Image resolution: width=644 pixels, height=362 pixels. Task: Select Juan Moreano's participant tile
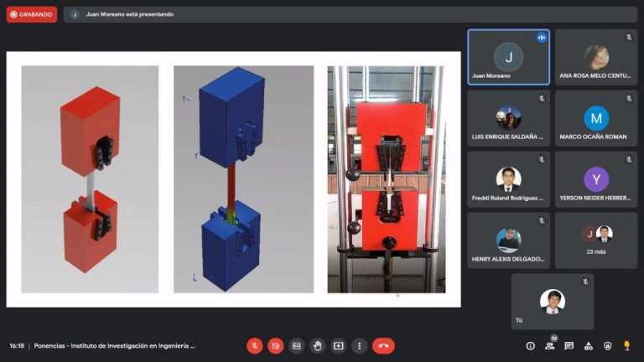(x=508, y=57)
